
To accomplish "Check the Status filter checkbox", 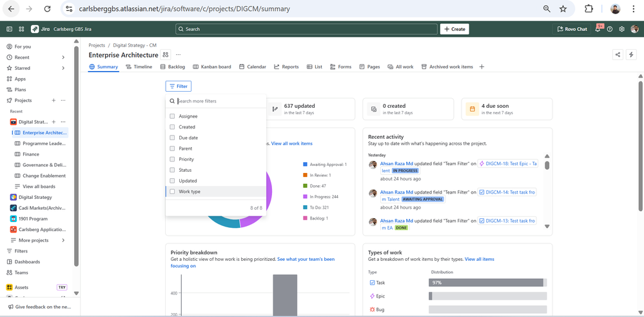I will [x=172, y=170].
